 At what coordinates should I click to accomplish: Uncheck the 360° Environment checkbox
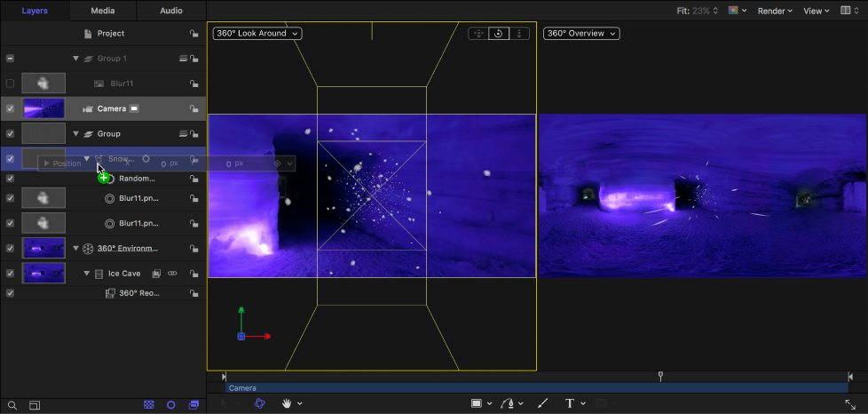click(10, 248)
